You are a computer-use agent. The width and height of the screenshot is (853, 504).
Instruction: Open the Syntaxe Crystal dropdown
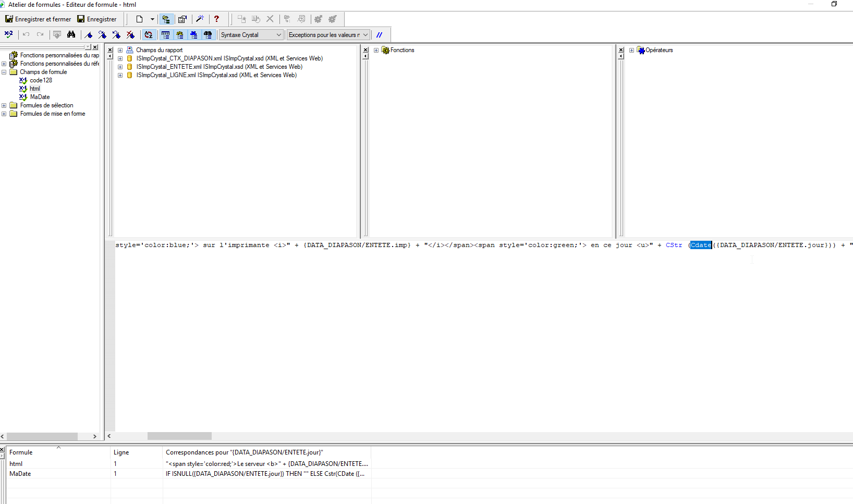click(x=279, y=34)
